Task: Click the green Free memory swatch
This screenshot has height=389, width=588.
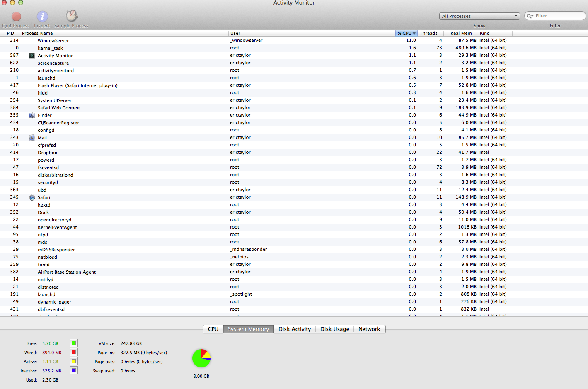Action: pyautogui.click(x=74, y=343)
